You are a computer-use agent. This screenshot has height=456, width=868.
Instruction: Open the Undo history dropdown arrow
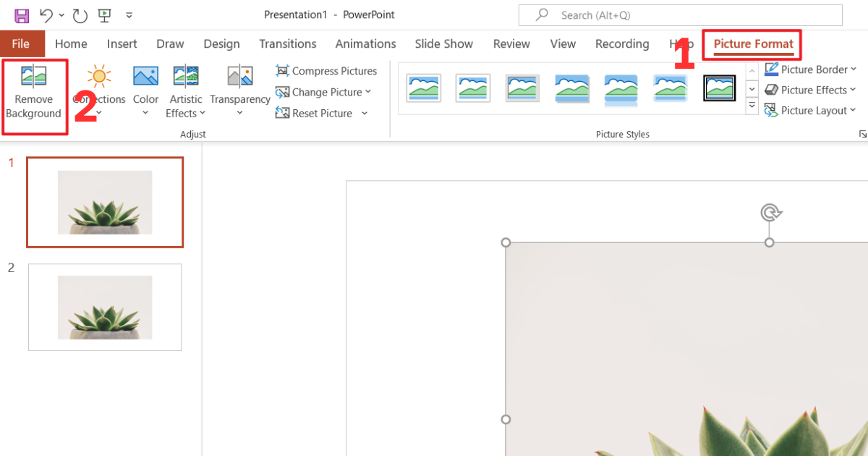coord(61,15)
